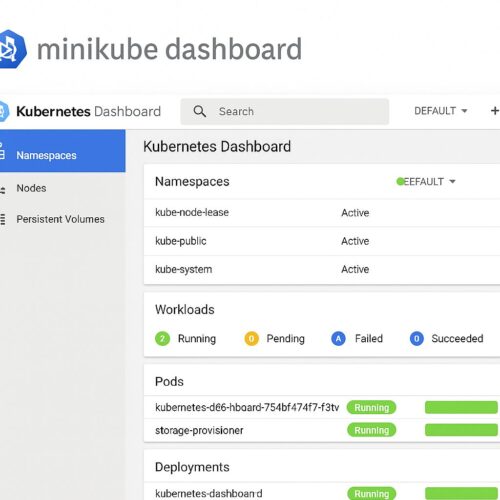This screenshot has width=500, height=500.
Task: Click the Pending workload label
Action: click(x=286, y=339)
